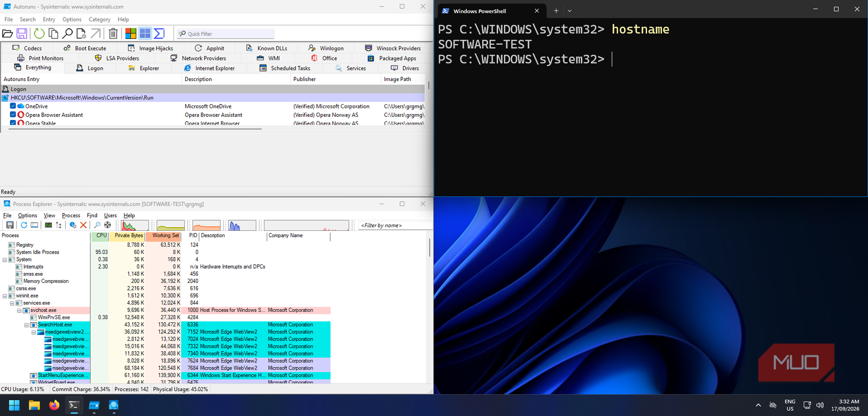The image size is (868, 416).
Task: Click the red X Kill Process icon
Action: tap(83, 225)
